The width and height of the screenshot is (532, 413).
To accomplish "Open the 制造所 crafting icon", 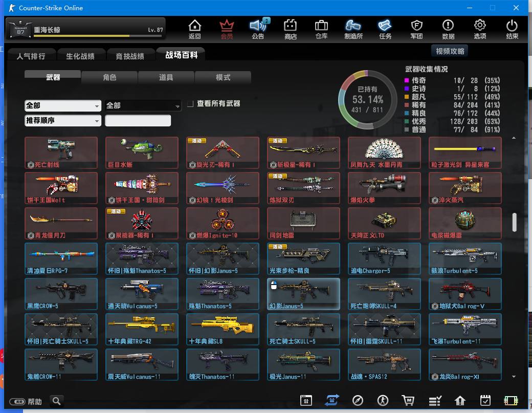I will click(x=353, y=29).
